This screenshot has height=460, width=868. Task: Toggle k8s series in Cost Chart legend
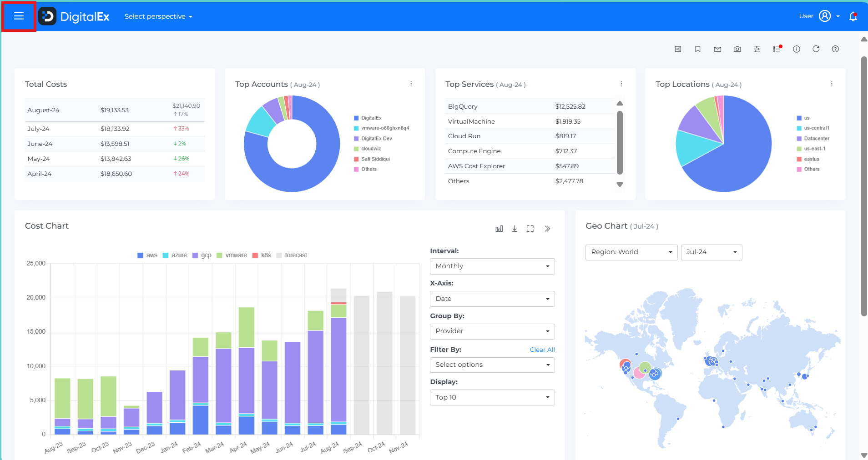[262, 255]
